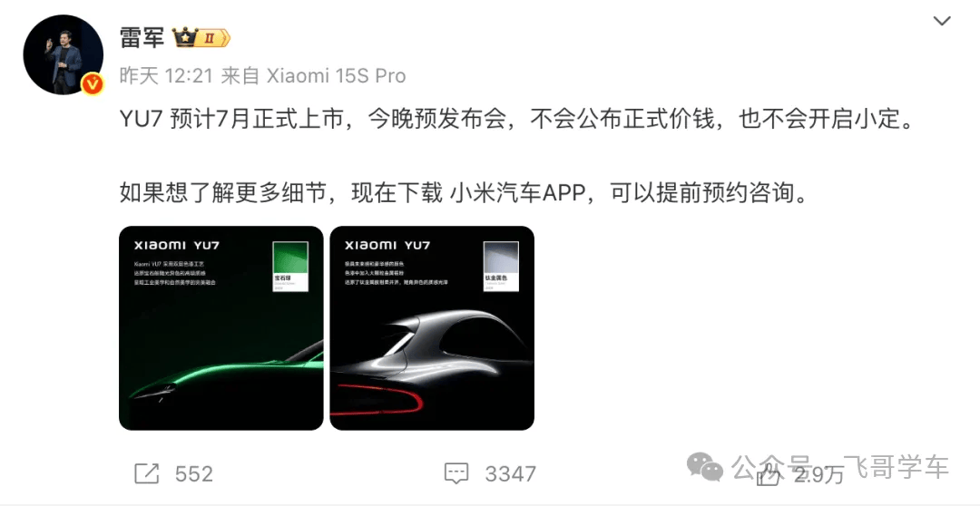980x506 pixels.
Task: Expand the post options chevron
Action: pos(942,21)
